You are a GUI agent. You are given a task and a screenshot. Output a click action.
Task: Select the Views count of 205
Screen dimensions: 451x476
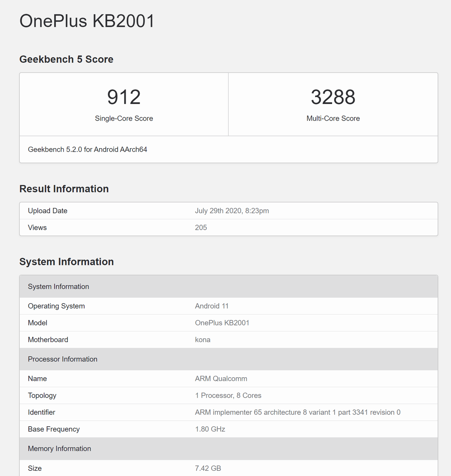201,227
